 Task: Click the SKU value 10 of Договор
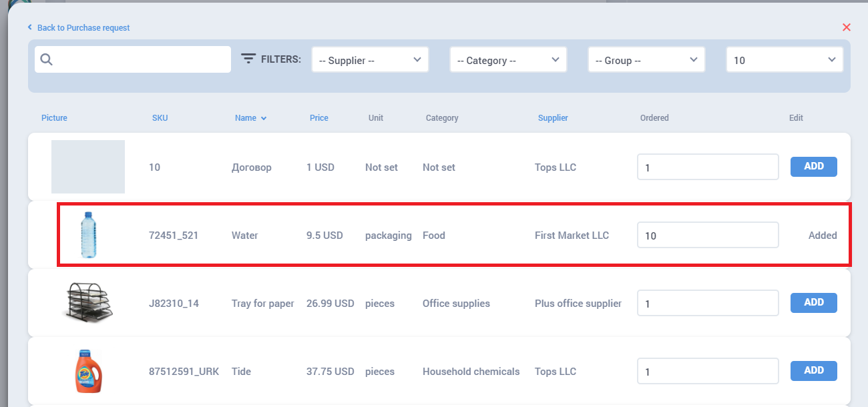pos(154,167)
